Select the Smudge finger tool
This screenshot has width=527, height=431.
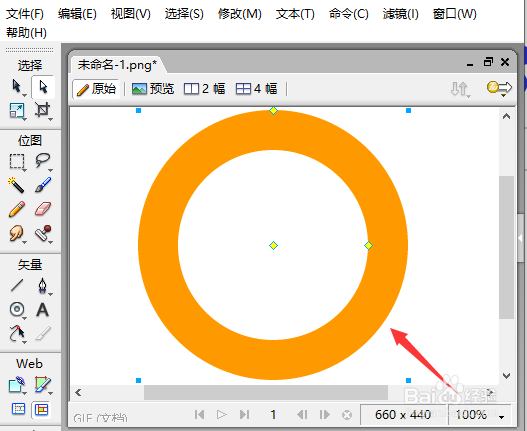click(x=16, y=233)
